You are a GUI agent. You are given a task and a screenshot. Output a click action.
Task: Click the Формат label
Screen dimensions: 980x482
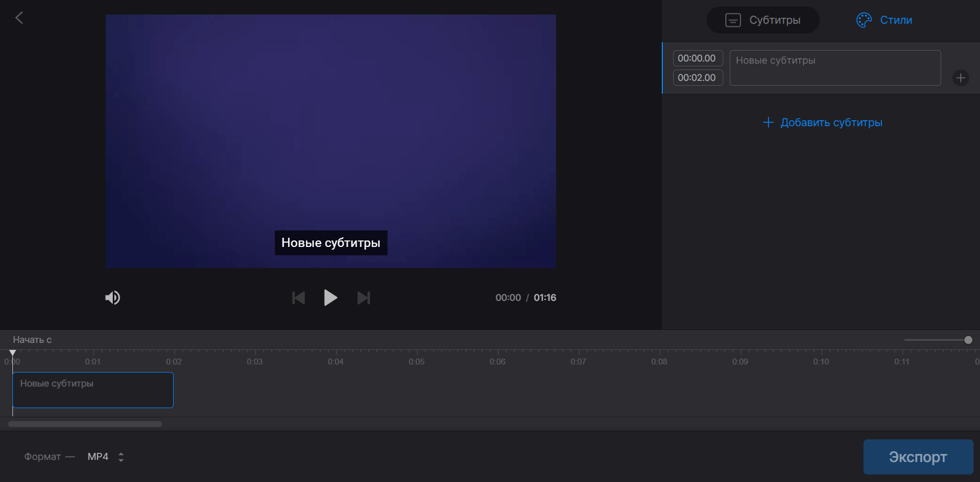click(43, 457)
